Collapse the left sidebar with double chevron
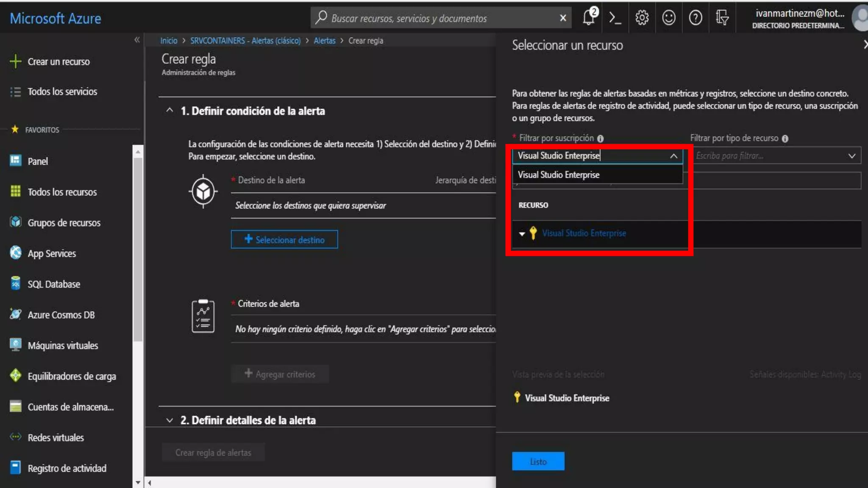The width and height of the screenshot is (868, 488). click(x=137, y=40)
